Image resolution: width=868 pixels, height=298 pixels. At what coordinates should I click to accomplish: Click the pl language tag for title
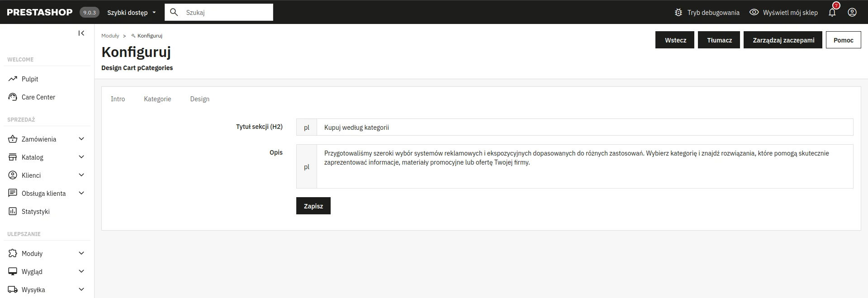pos(307,127)
